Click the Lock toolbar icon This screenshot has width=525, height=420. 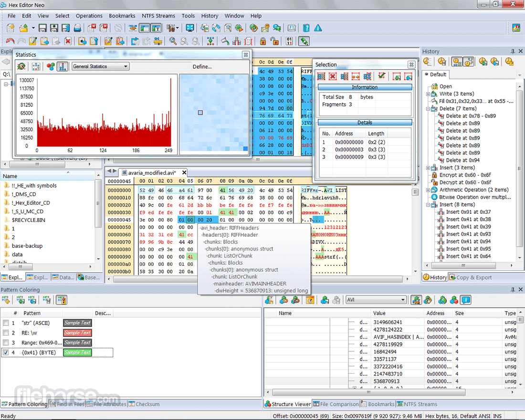(x=262, y=41)
